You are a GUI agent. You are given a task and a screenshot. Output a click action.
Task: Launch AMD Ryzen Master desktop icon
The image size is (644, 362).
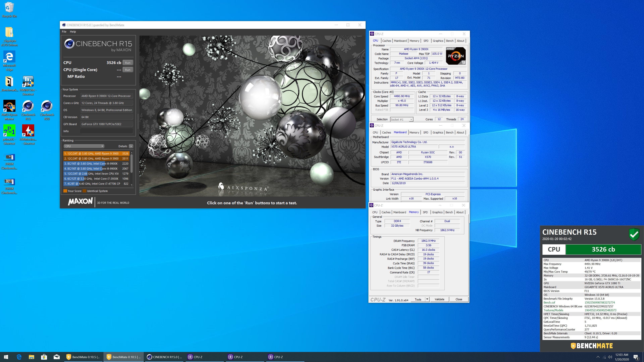(x=9, y=110)
